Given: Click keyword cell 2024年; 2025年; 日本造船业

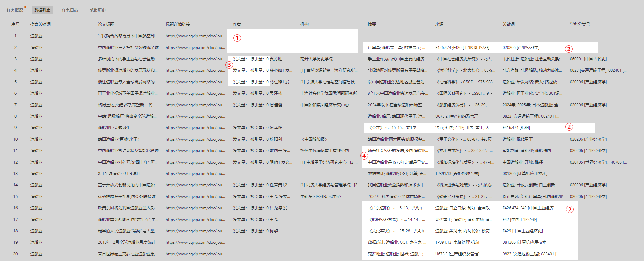Looking at the screenshot, I should [x=532, y=105].
